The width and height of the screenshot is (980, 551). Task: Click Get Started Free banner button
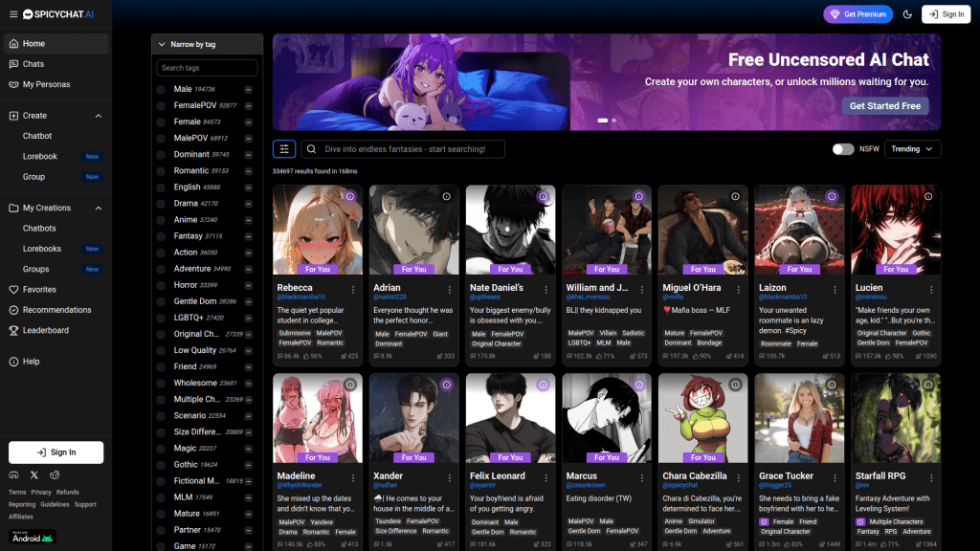(885, 106)
